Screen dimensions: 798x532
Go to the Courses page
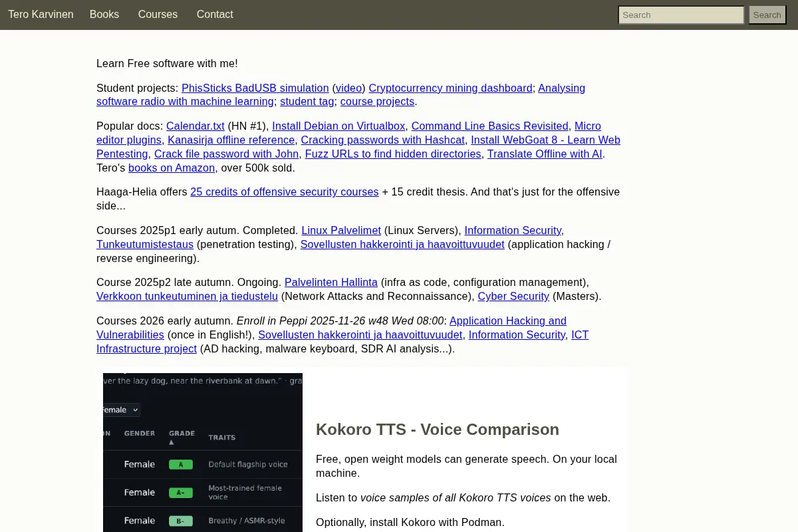click(158, 14)
